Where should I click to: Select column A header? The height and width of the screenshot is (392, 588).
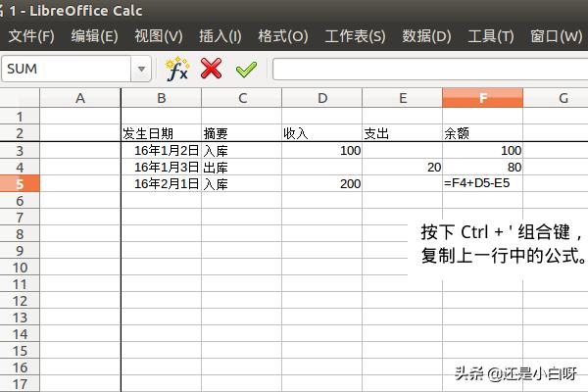tap(80, 98)
